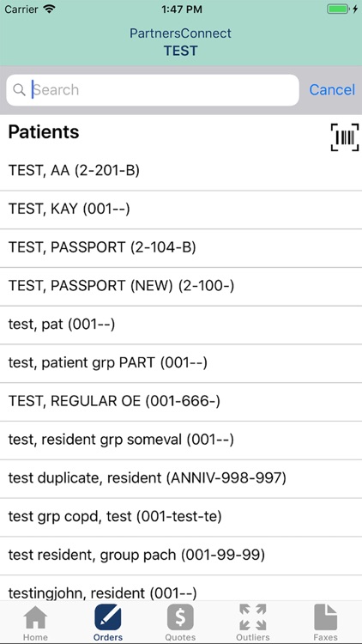This screenshot has height=644, width=362.
Task: Select patient TEST, AA (2-201-B)
Action: tap(181, 171)
